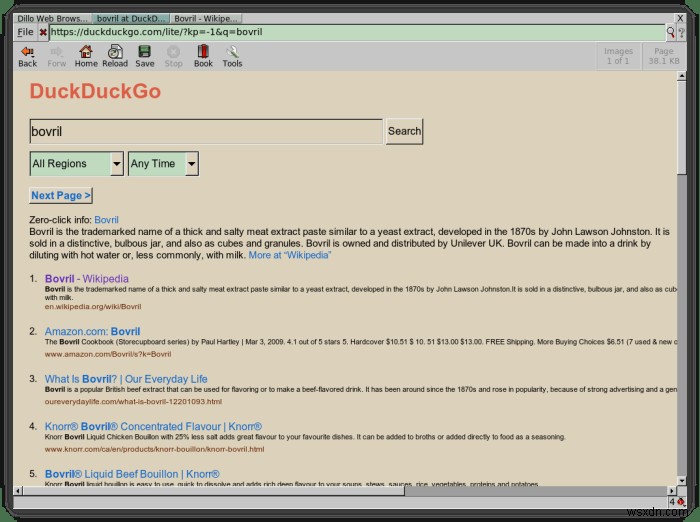This screenshot has height=522, width=700.
Task: Click the vertical scrollbar down arrow
Action: [x=681, y=481]
